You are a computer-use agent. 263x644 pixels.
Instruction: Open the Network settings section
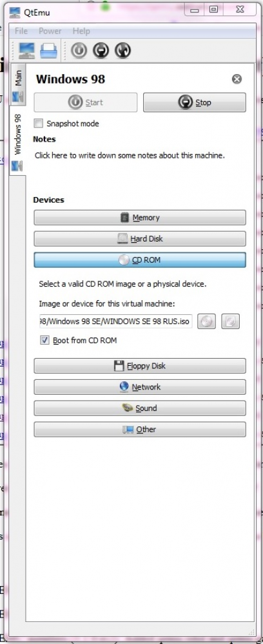coord(140,387)
